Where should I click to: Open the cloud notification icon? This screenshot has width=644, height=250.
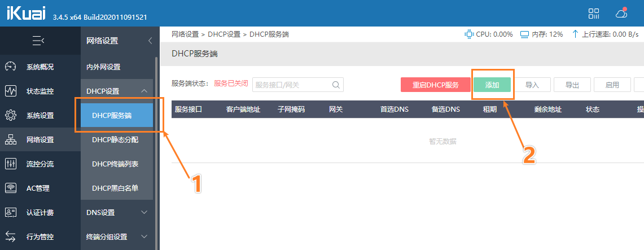pyautogui.click(x=621, y=14)
